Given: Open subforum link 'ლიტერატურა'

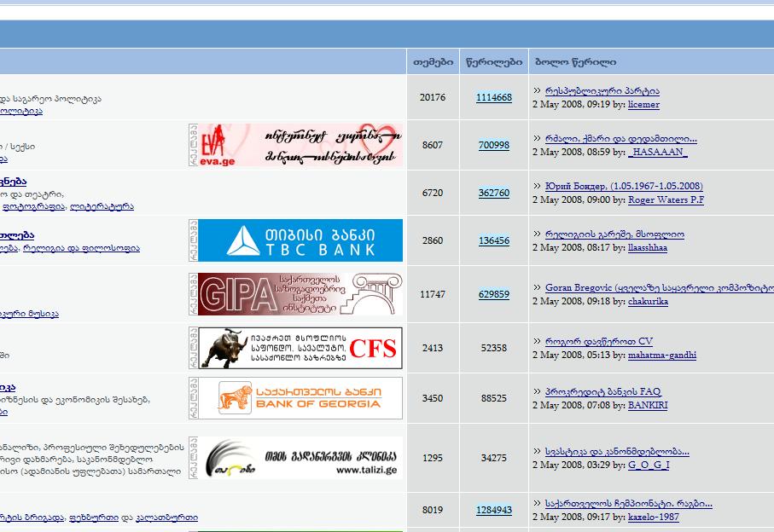Looking at the screenshot, I should click(102, 206).
